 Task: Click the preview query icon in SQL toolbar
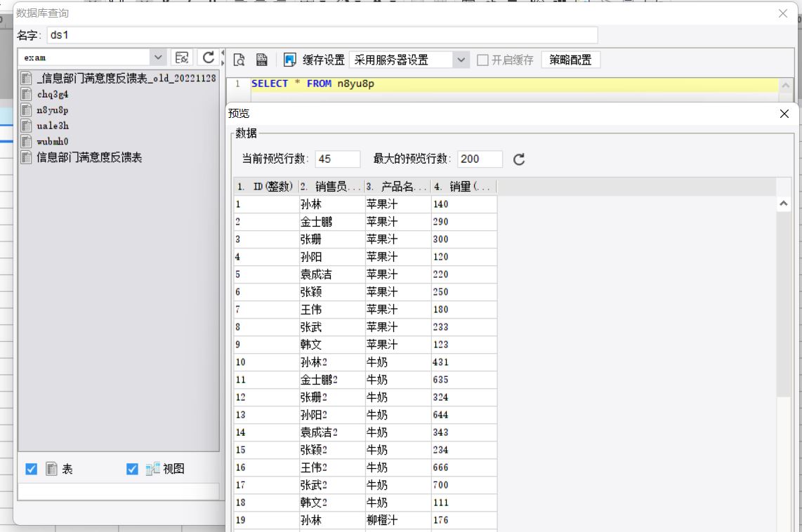(x=239, y=60)
